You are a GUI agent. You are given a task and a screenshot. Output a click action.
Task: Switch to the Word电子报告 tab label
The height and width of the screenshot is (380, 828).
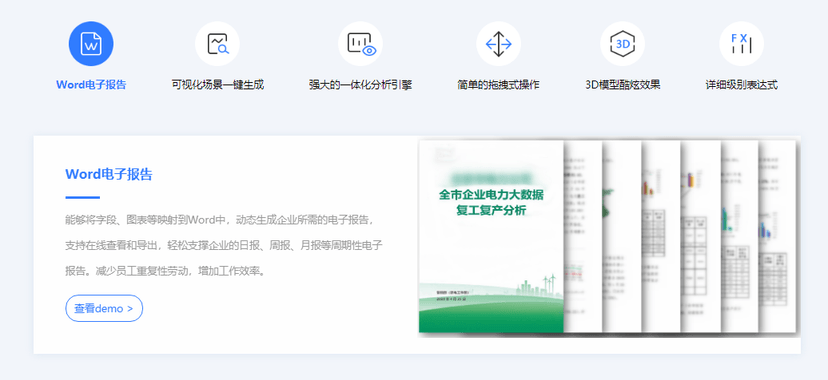(x=91, y=85)
